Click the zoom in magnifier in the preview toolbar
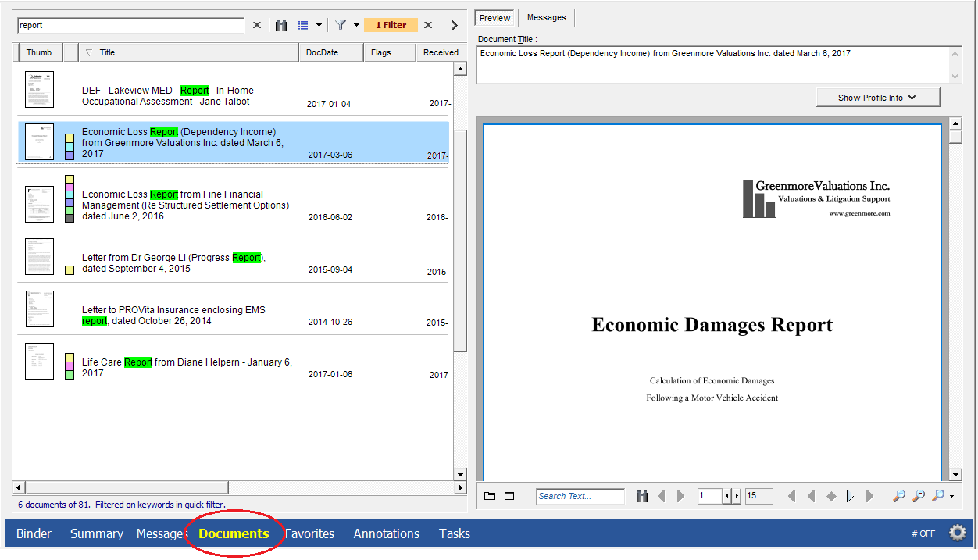The image size is (978, 560). pos(899,496)
